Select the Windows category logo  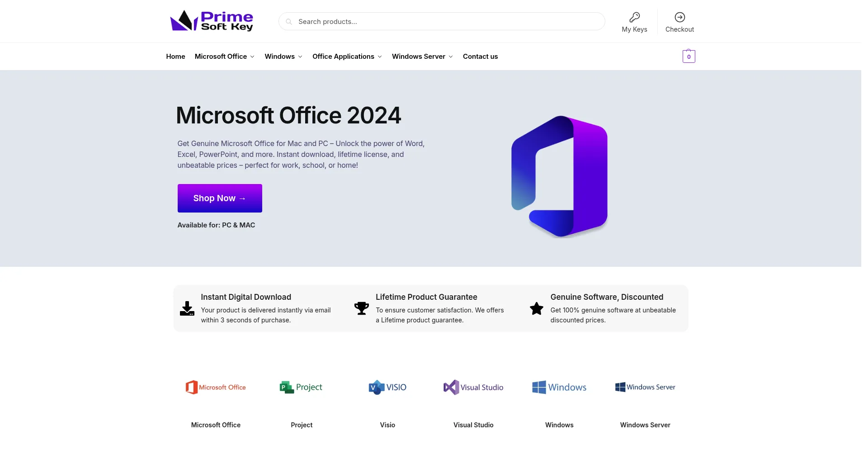(559, 388)
